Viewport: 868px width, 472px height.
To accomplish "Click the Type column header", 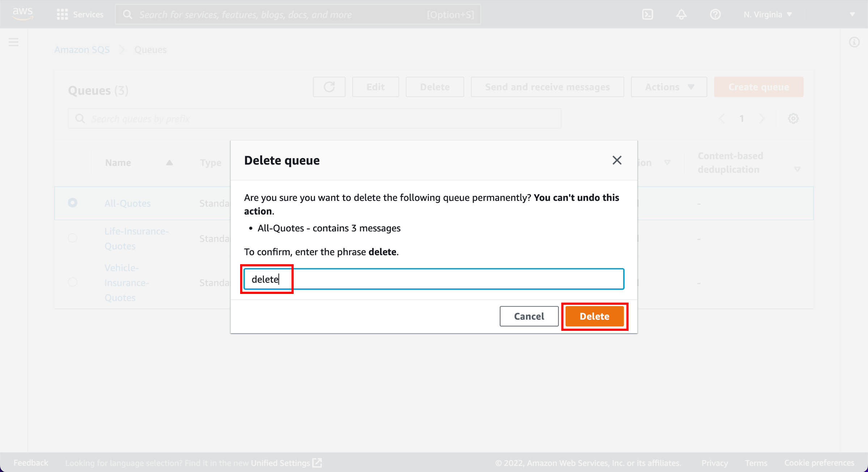I will pos(211,163).
